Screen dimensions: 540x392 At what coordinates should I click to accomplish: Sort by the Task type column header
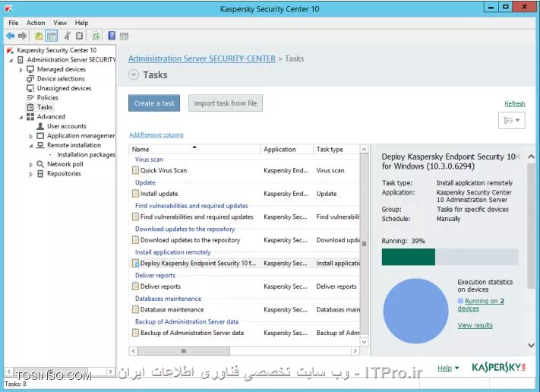[336, 149]
